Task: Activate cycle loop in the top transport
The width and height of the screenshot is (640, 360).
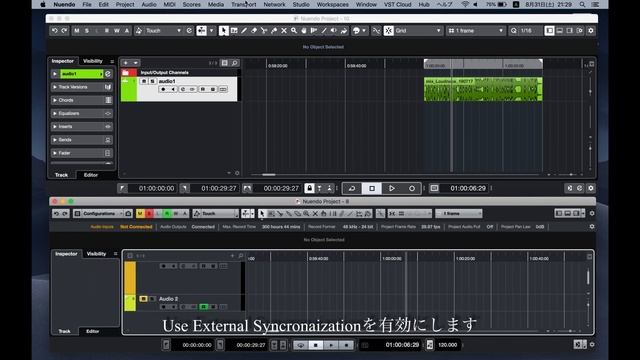Action: 352,188
